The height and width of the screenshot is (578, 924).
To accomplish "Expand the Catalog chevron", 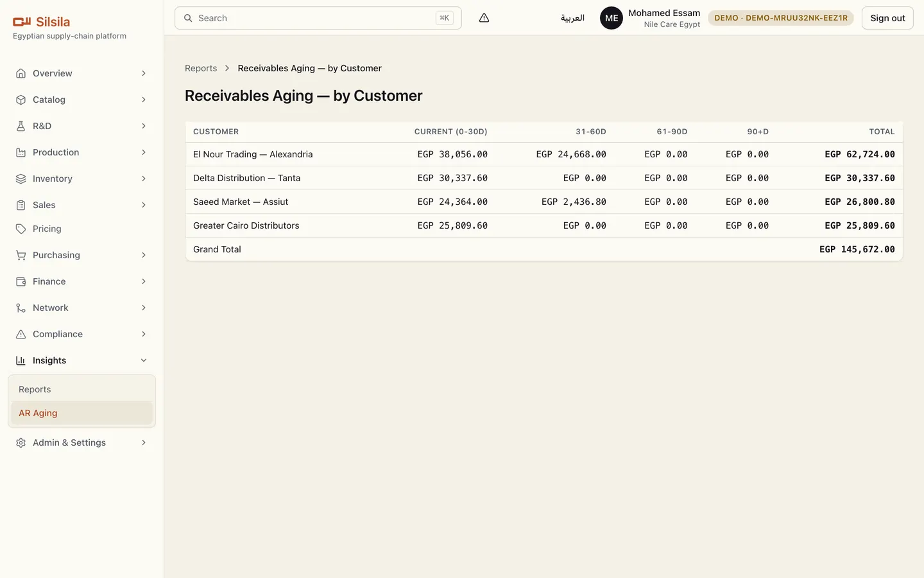I will (x=144, y=100).
